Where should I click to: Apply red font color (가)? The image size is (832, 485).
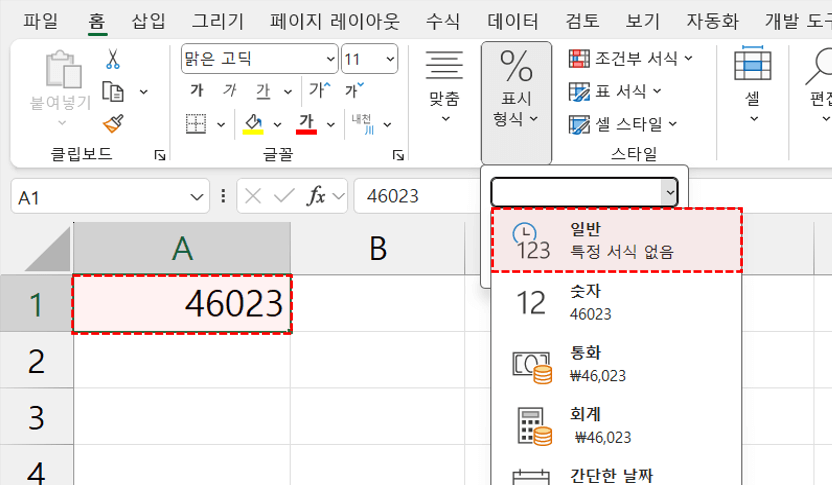pos(306,124)
